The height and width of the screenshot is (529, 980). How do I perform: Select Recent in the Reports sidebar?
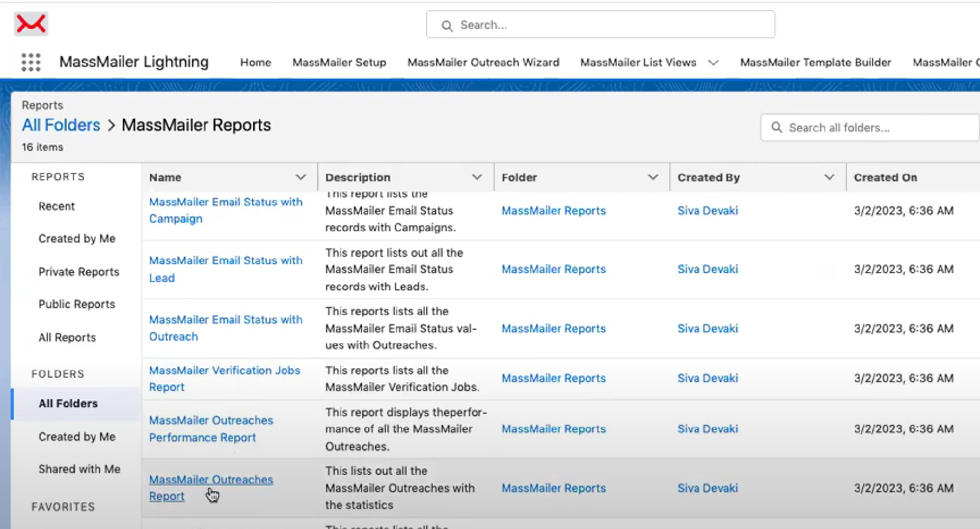click(57, 206)
